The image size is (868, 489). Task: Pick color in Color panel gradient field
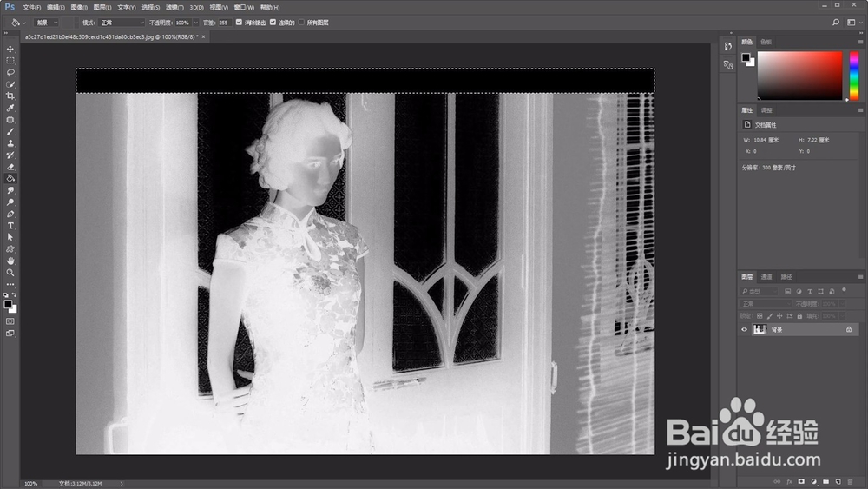(800, 76)
